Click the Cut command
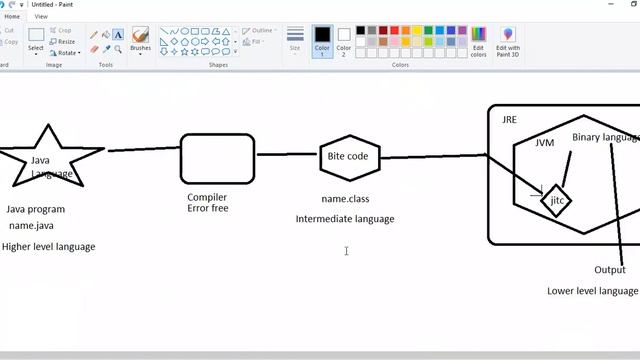 7,31
